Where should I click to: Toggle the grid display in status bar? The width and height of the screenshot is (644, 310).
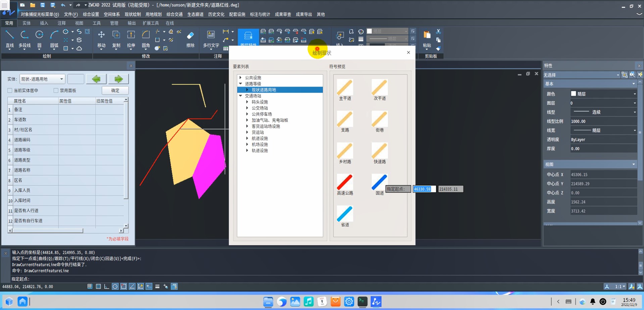click(x=90, y=286)
